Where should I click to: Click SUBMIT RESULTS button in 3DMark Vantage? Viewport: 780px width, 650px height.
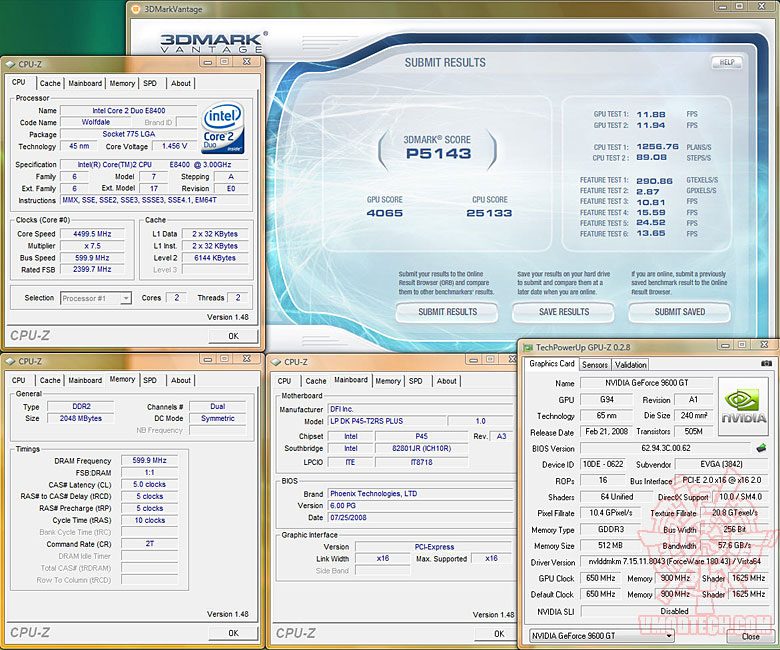(x=447, y=312)
